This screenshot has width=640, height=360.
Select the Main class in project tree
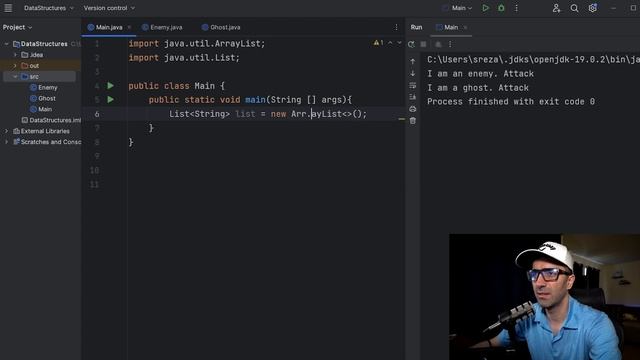coord(41,109)
